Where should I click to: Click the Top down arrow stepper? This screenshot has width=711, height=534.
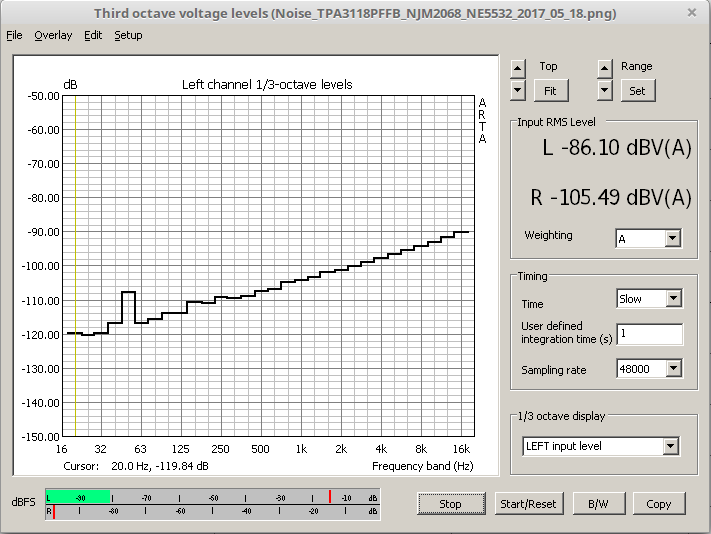tap(517, 90)
